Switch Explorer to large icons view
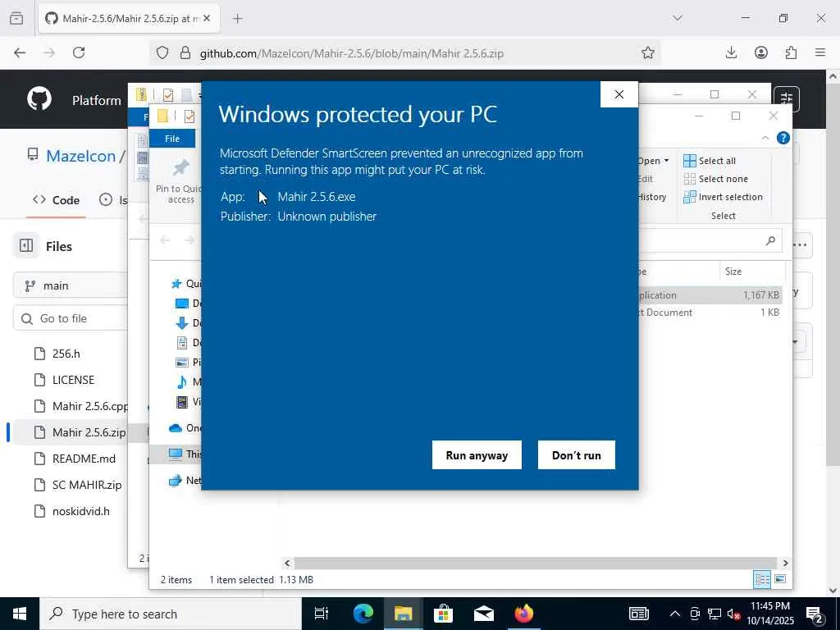 [781, 579]
